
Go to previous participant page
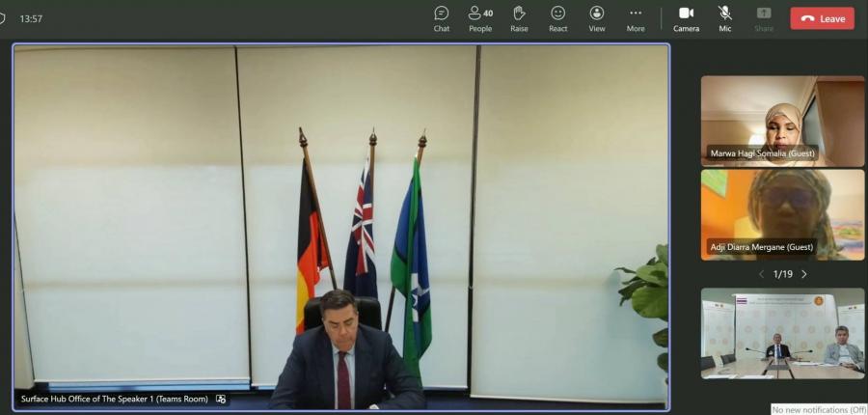[x=760, y=274]
